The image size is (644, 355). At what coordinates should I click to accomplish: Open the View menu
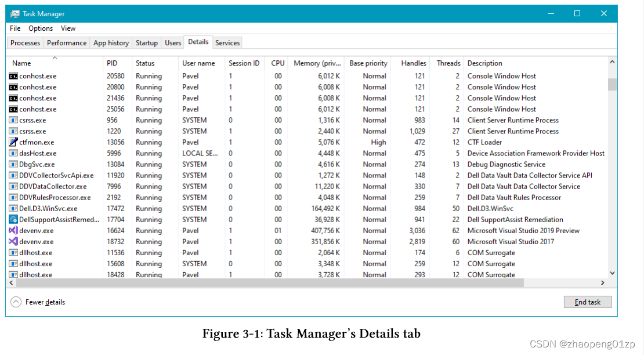click(68, 28)
